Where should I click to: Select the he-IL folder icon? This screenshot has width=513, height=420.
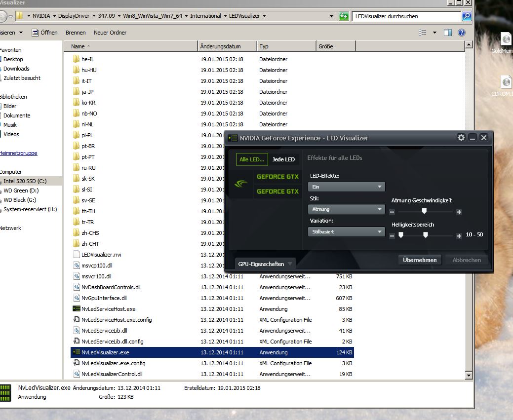point(76,59)
